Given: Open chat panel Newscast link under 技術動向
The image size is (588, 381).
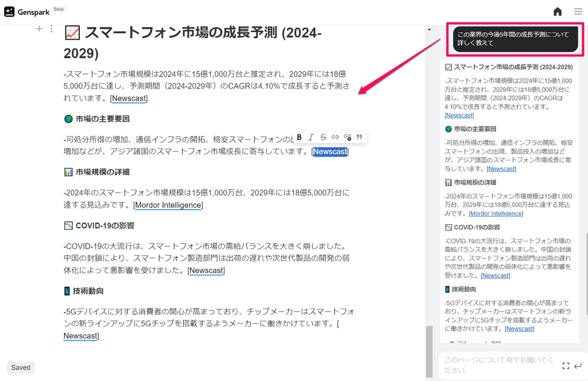Looking at the screenshot, I should coord(519,329).
